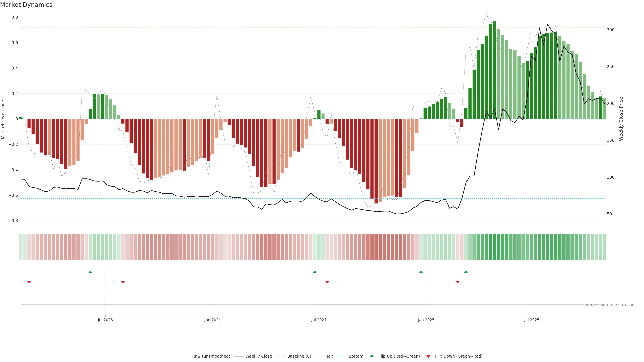Click the first red flip-down marker at left
Viewport: 644px width, 362px height.
click(x=29, y=282)
